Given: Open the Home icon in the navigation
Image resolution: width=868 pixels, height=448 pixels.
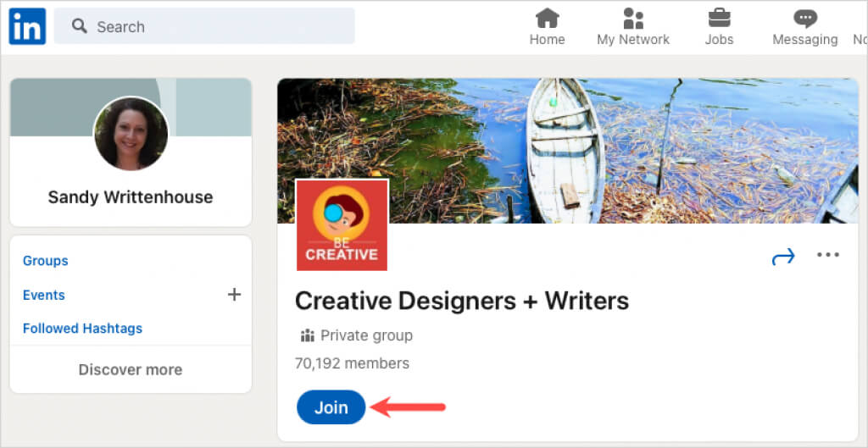Looking at the screenshot, I should (547, 18).
